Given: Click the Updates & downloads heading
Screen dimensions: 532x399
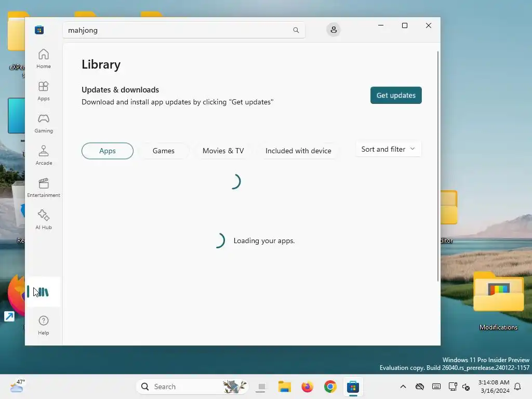Looking at the screenshot, I should [x=120, y=90].
